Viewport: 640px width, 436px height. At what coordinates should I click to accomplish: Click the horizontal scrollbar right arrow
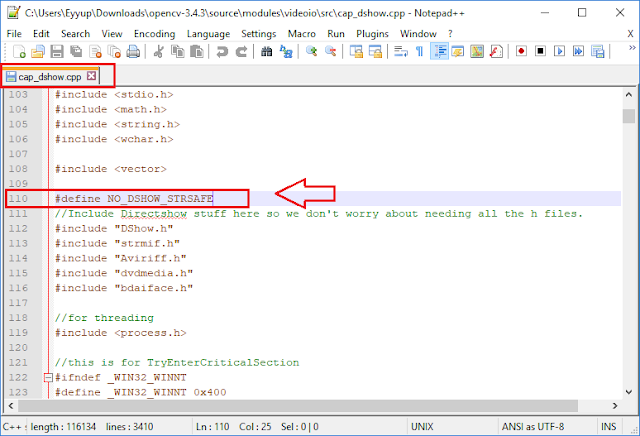615,406
